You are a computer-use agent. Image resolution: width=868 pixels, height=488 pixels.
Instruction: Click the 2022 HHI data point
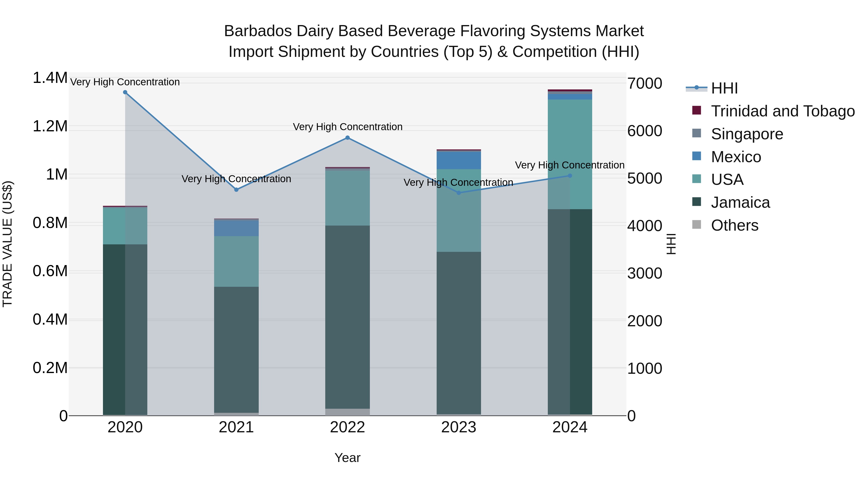(347, 138)
